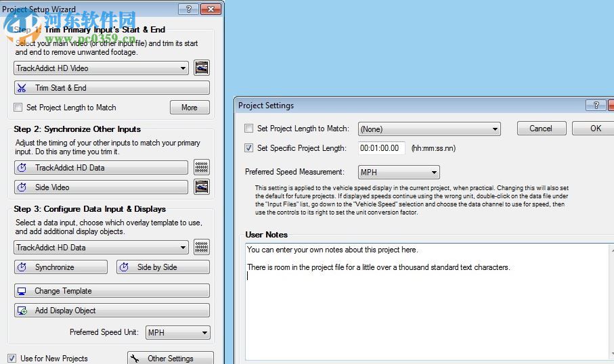
Task: Click Cancel in Project Settings
Action: (x=541, y=129)
